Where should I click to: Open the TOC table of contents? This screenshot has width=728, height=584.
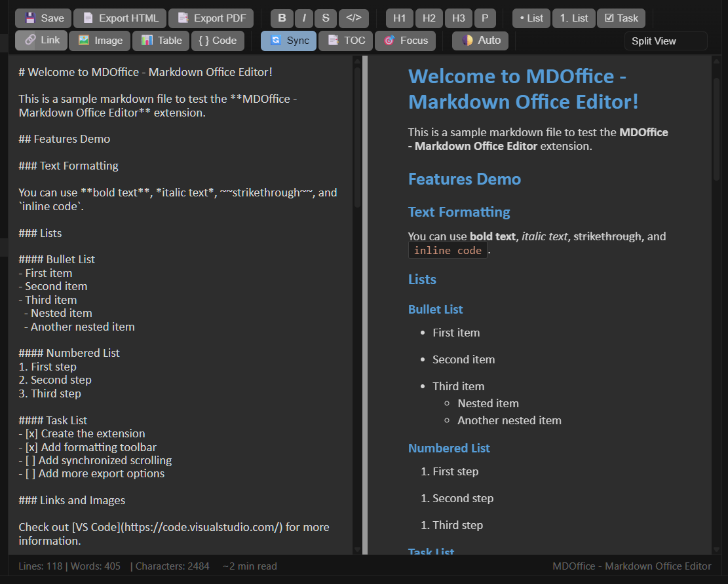tap(345, 41)
